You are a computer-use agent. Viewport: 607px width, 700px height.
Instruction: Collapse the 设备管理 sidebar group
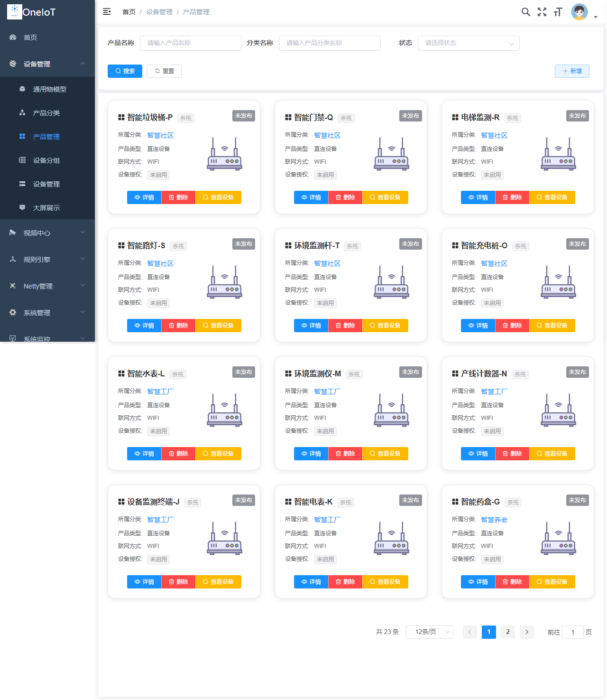tap(47, 64)
